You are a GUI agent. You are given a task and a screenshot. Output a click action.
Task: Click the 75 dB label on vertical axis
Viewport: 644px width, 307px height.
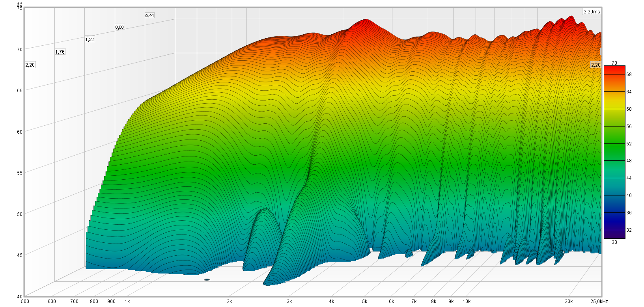coord(20,8)
